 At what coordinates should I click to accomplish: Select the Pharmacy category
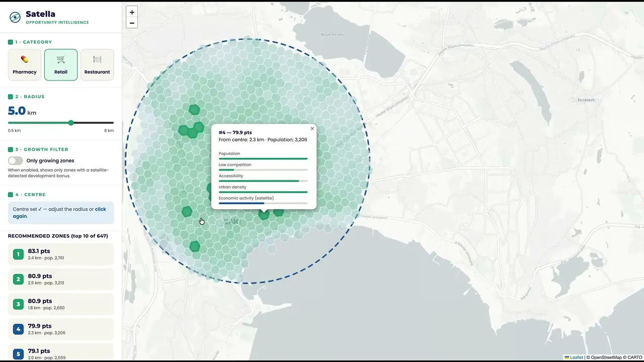(x=25, y=65)
